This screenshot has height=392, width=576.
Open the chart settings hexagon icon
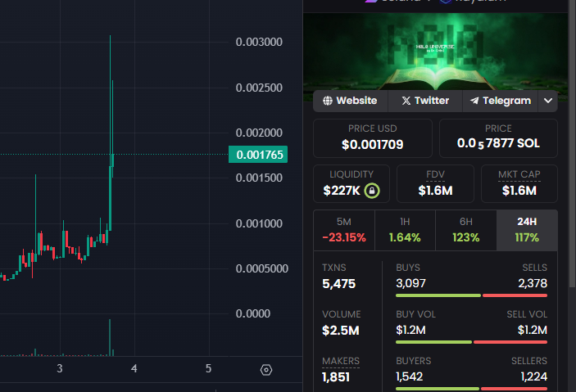(266, 370)
